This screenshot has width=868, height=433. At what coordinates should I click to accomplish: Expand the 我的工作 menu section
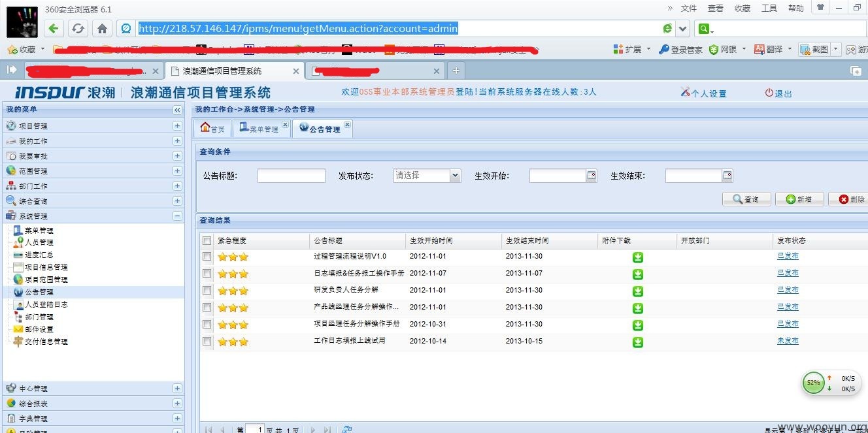click(177, 140)
